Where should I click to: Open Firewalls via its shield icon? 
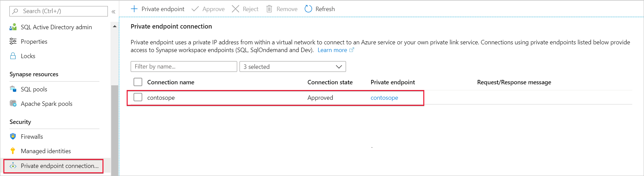tap(13, 136)
